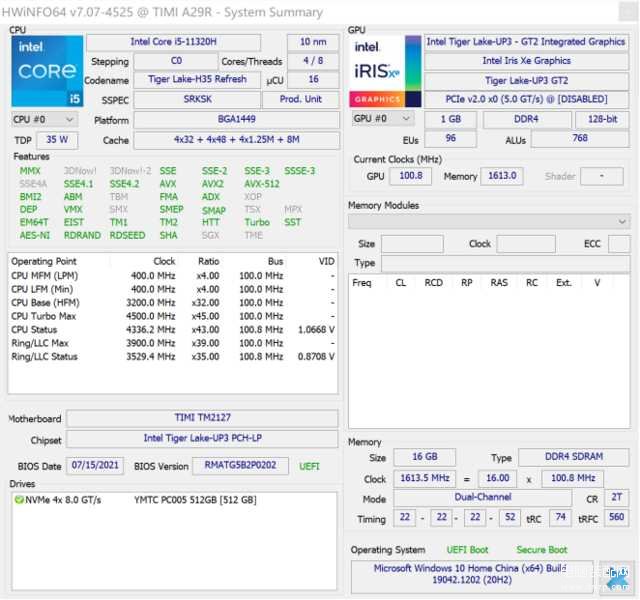Click the Intel Iris Xe Graphics logo
This screenshot has height=600, width=640.
[x=385, y=71]
